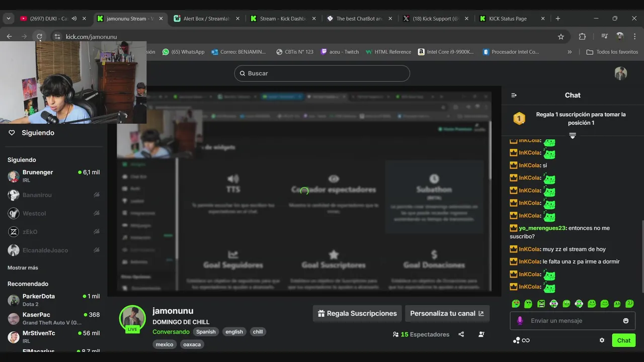Open the HTML Reference bookmark
The height and width of the screenshot is (362, 644).
tap(388, 52)
